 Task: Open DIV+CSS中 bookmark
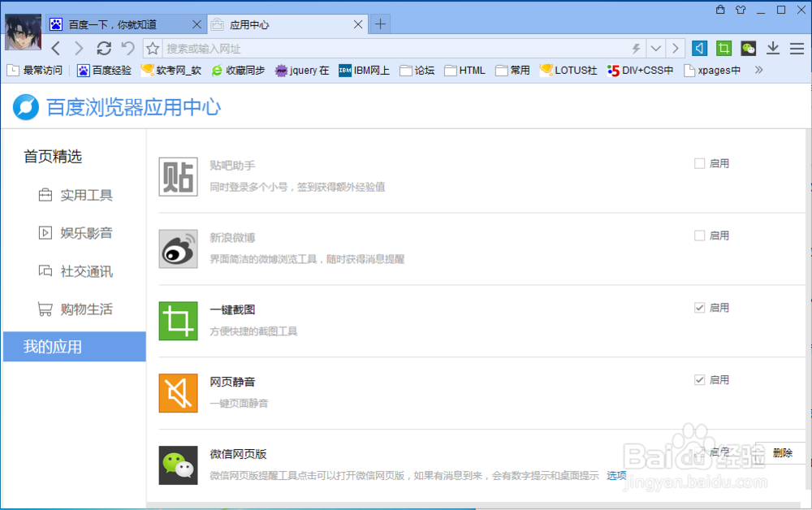(641, 71)
